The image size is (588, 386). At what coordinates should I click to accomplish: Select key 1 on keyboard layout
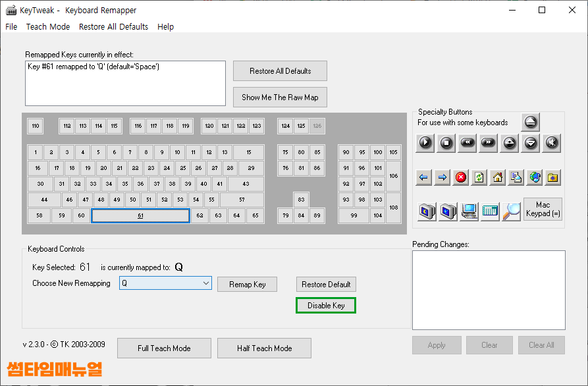pos(36,152)
